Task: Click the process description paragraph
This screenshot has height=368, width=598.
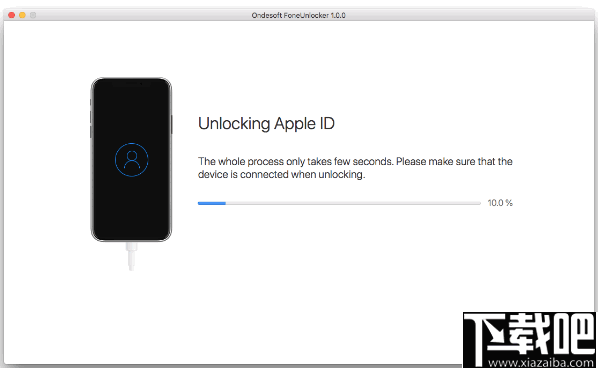Action: click(x=355, y=168)
